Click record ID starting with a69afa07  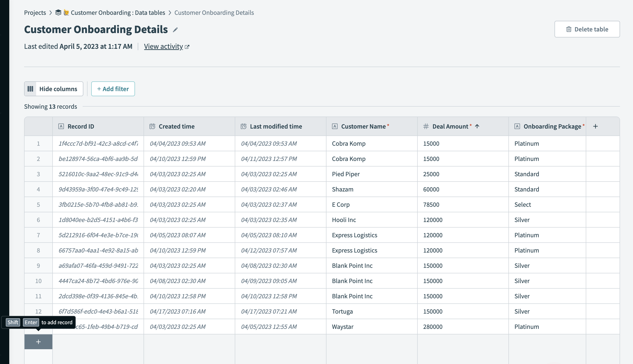[98, 265]
